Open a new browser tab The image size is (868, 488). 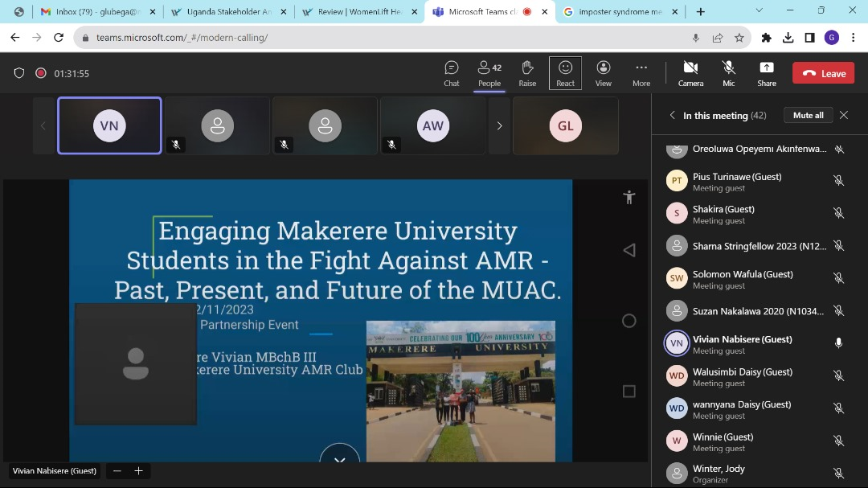[x=700, y=11]
